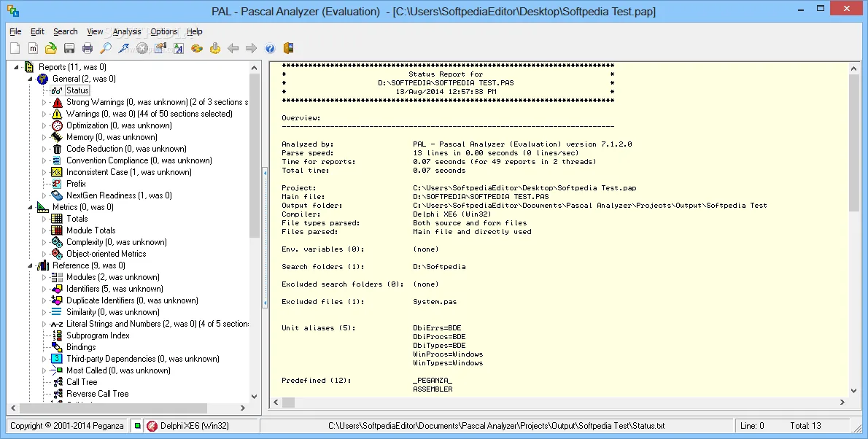The height and width of the screenshot is (439, 868).
Task: Navigate forward with the right arrow icon
Action: pos(252,49)
